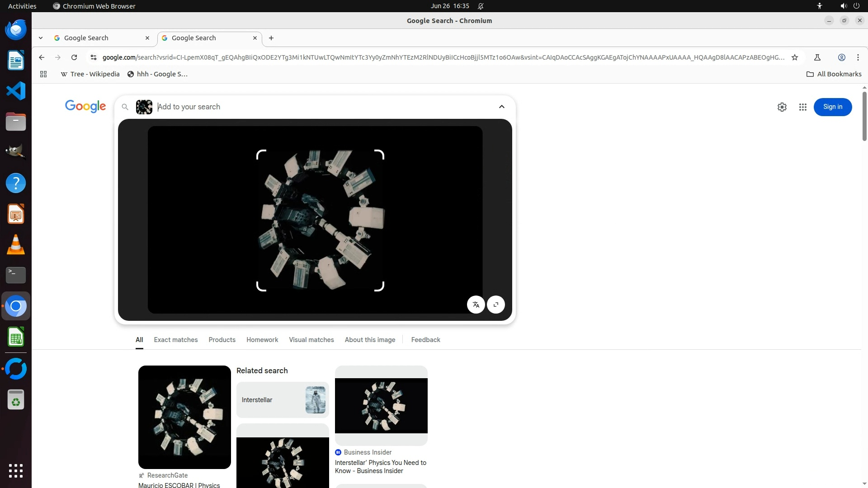This screenshot has height=488, width=868.
Task: Click the Sign in button
Action: pyautogui.click(x=832, y=107)
